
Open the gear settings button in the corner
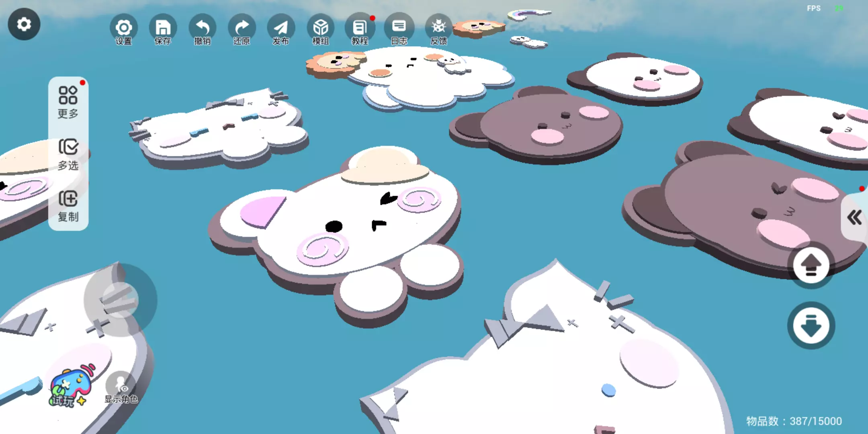[x=24, y=24]
